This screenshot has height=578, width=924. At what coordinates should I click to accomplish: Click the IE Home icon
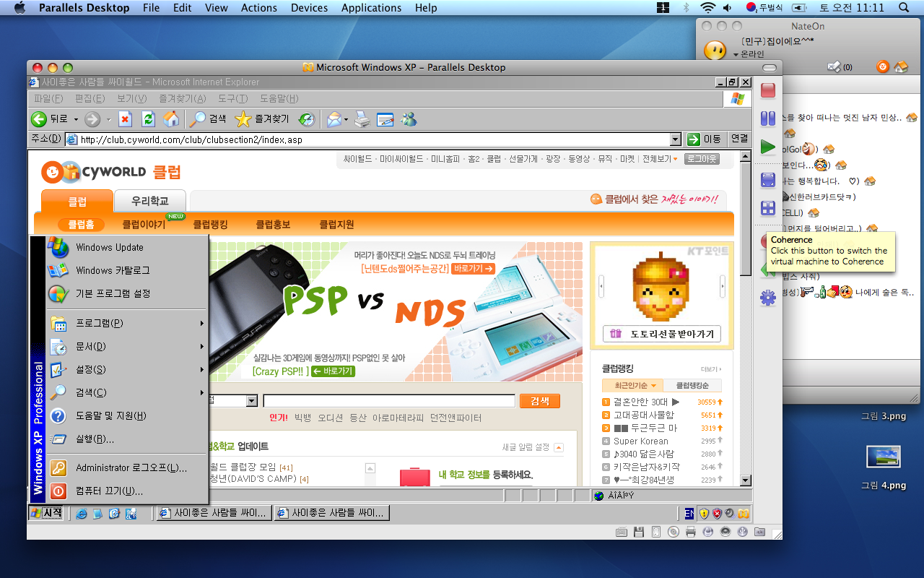[171, 119]
